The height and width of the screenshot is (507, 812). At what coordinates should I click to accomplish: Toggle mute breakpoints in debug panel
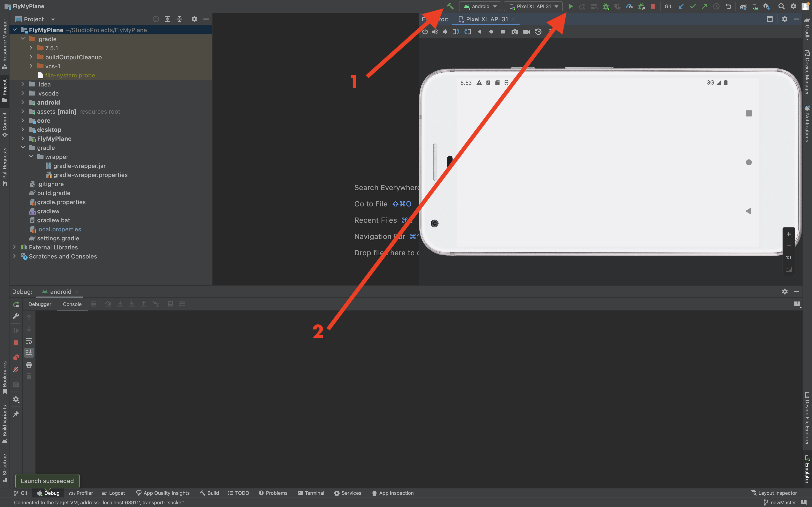point(16,370)
